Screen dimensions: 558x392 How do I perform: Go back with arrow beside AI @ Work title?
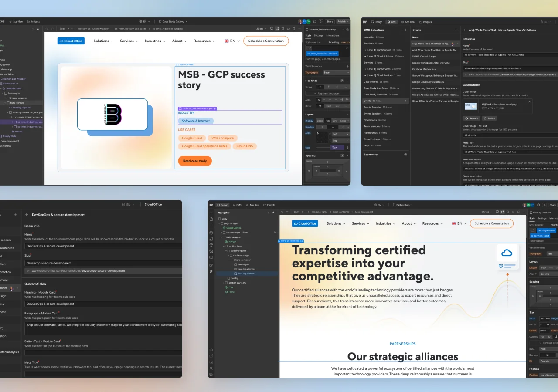pyautogui.click(x=465, y=30)
